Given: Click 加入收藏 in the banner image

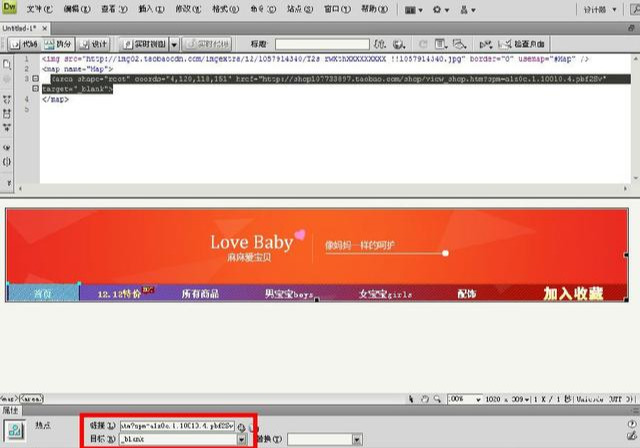Looking at the screenshot, I should tap(573, 293).
